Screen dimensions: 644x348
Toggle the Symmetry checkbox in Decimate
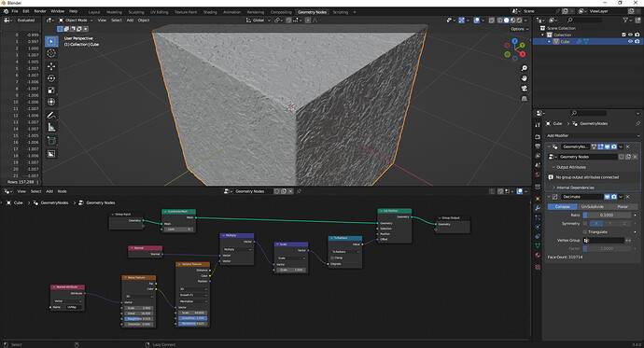point(585,224)
